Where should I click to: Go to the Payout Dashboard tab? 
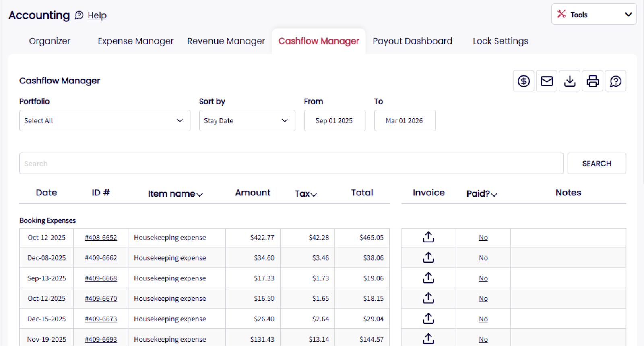413,41
